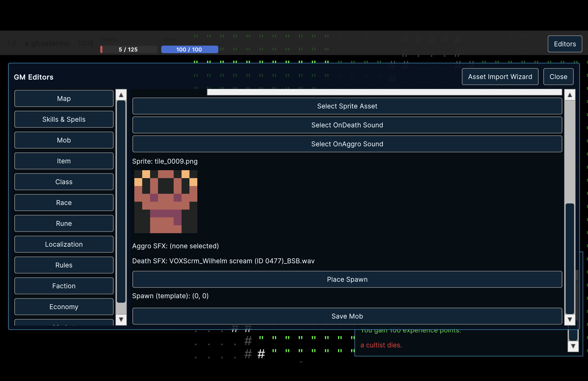The height and width of the screenshot is (381, 588).
Task: Open the Localization editor
Action: [x=64, y=244]
